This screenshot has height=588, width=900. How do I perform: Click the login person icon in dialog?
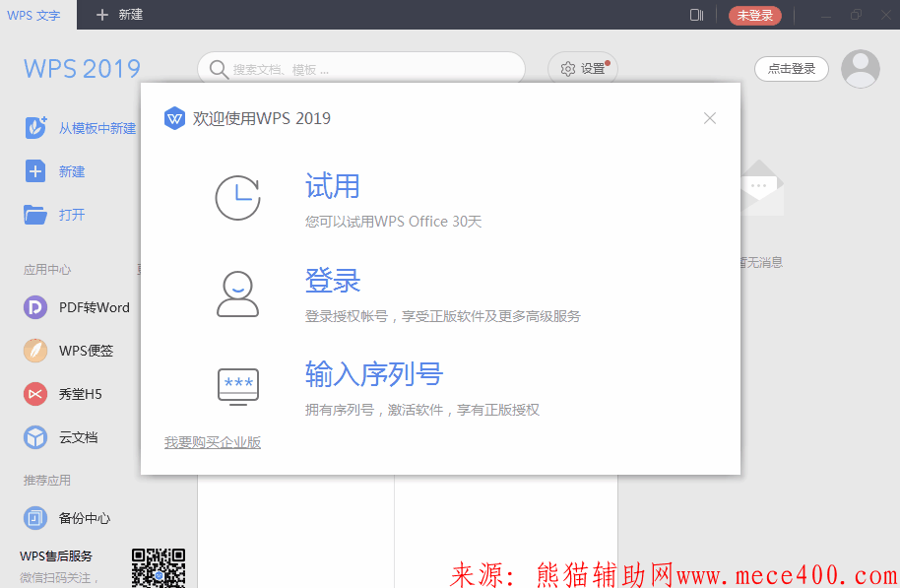(x=237, y=294)
